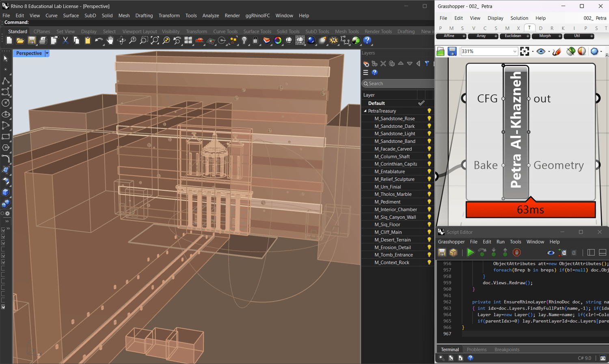Screen dimensions: 609x364
Task: Click the red 63ms profiler bar
Action: (530, 210)
